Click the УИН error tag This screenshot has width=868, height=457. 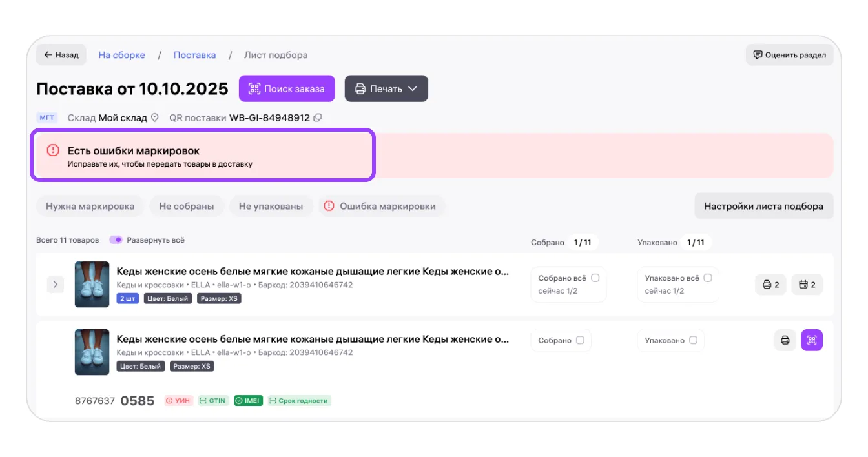(179, 401)
